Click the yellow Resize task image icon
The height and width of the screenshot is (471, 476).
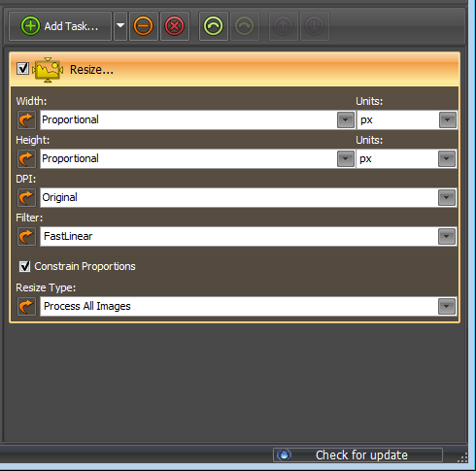coord(48,70)
